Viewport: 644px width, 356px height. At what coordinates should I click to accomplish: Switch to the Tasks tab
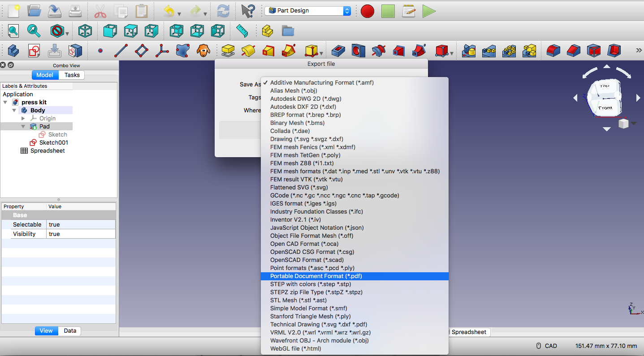pyautogui.click(x=72, y=75)
